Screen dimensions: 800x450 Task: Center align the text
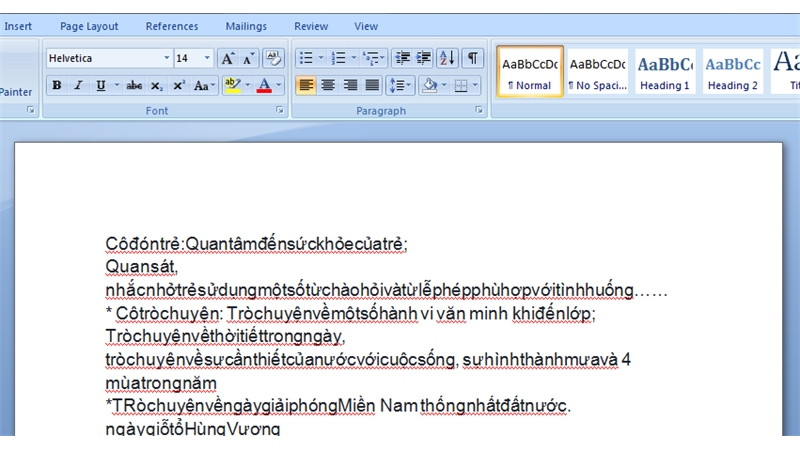(328, 86)
